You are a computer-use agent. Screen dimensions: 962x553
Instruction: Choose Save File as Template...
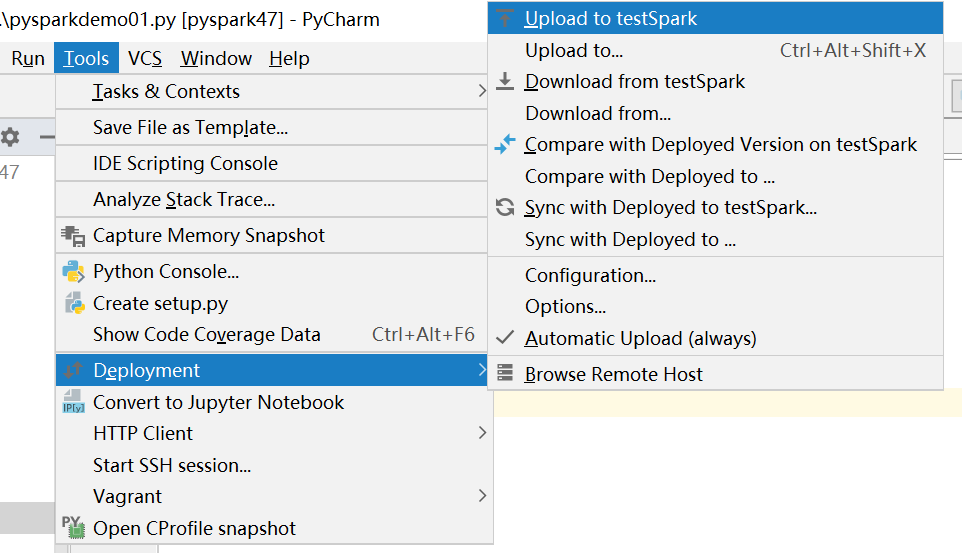[x=272, y=128]
